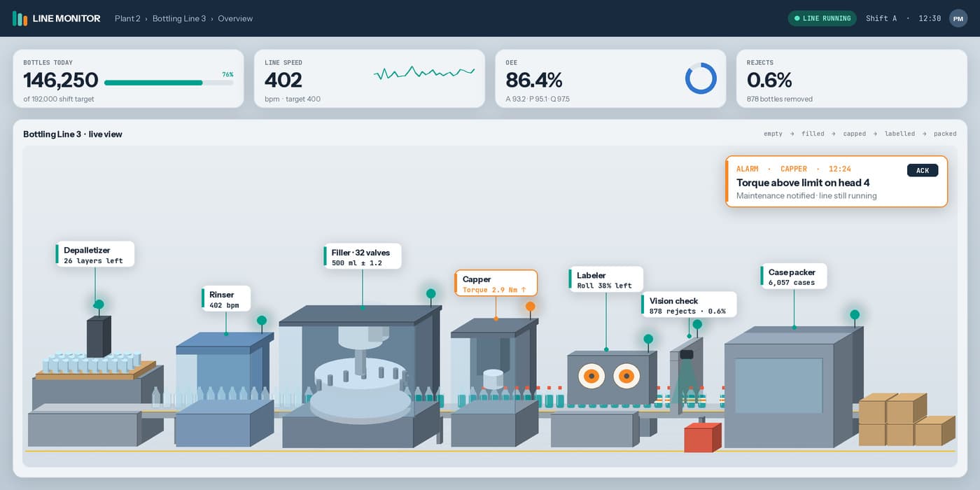Click the Rinser green status beacon
This screenshot has height=490, width=980.
[262, 321]
